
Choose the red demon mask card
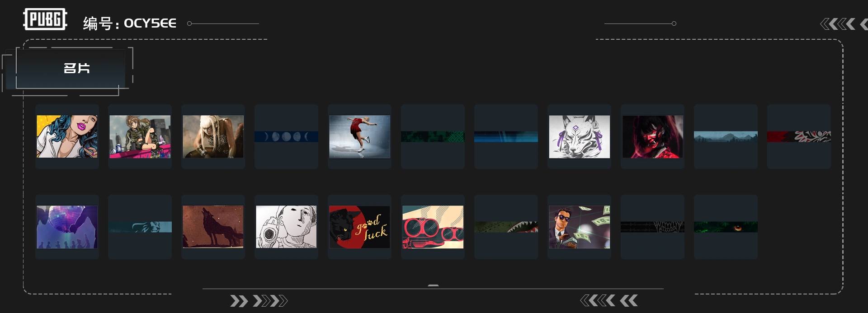pyautogui.click(x=653, y=136)
